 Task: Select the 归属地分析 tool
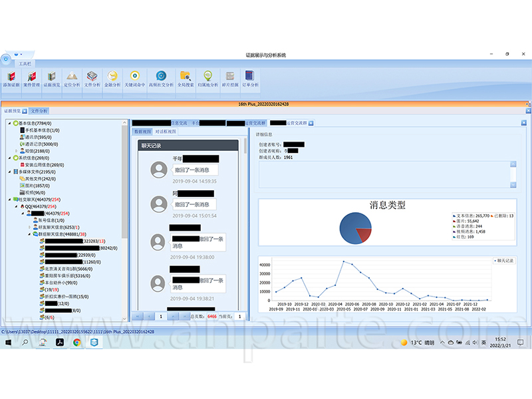pos(208,78)
